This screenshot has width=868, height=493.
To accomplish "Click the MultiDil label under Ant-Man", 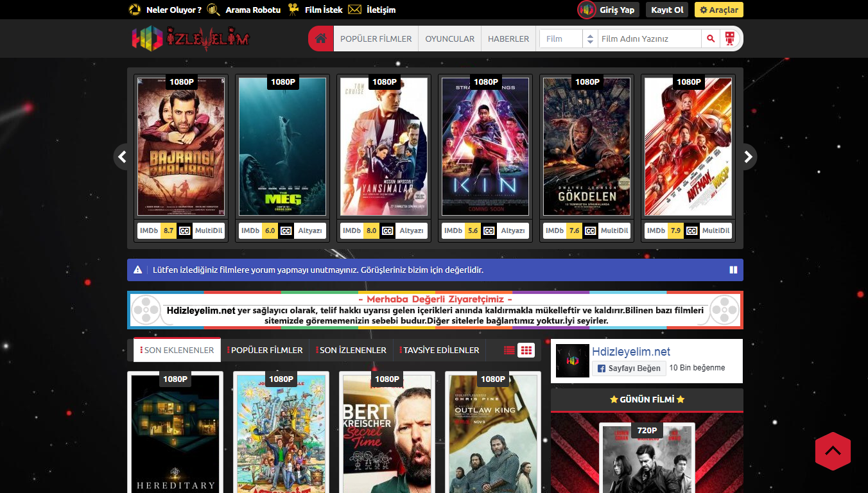I will click(716, 230).
